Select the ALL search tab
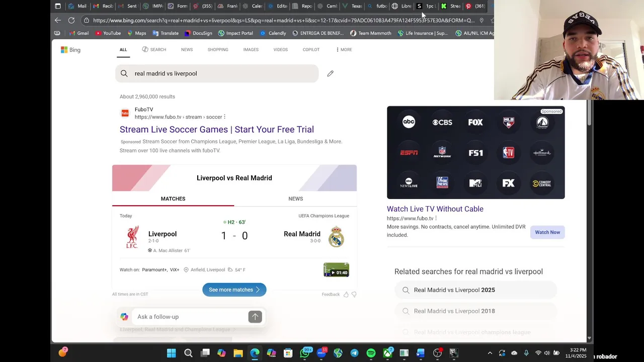Image resolution: width=644 pixels, height=362 pixels. (x=123, y=49)
